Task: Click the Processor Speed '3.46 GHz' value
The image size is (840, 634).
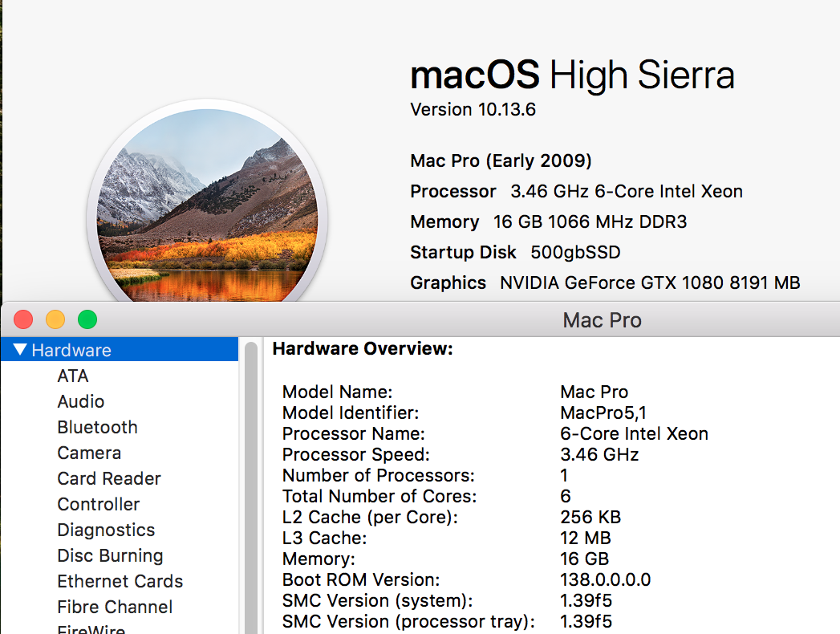Action: click(x=599, y=454)
